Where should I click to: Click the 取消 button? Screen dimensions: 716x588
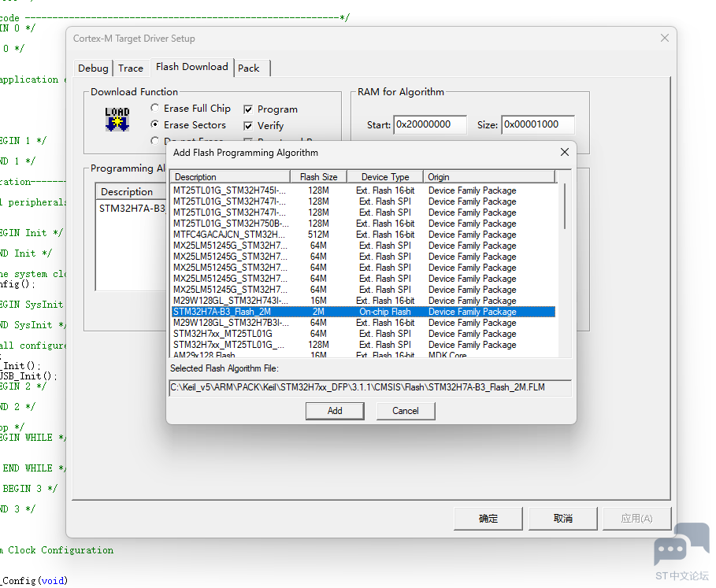tap(563, 518)
